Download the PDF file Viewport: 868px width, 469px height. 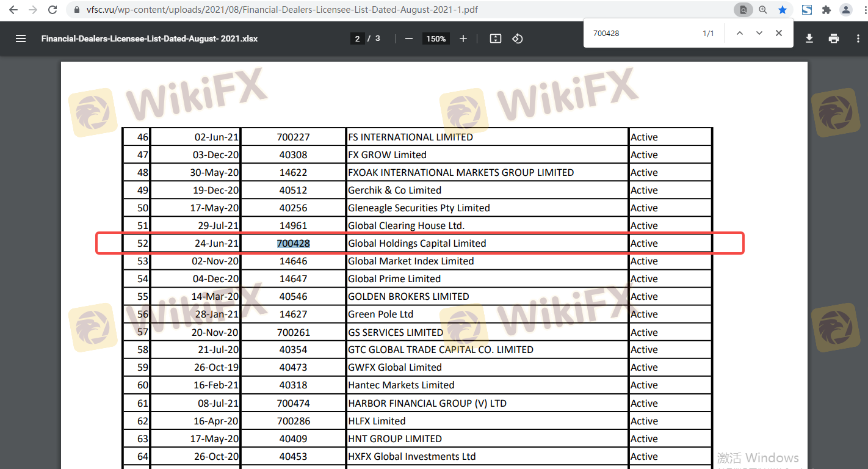[809, 38]
